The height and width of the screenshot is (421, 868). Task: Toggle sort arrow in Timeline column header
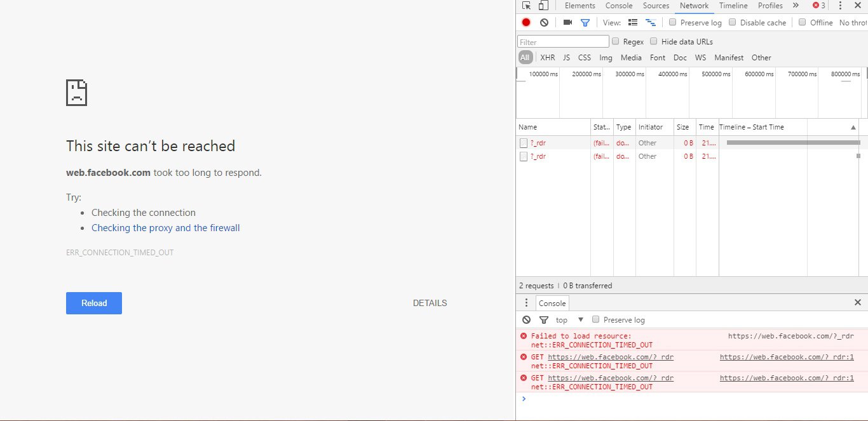point(853,127)
